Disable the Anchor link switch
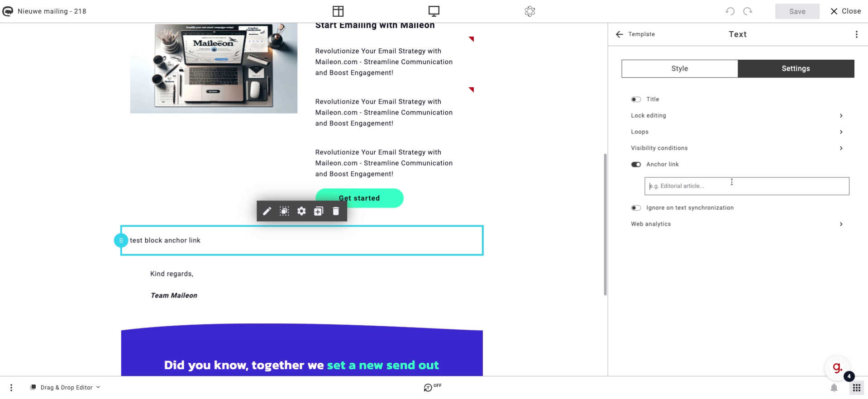 pos(636,165)
